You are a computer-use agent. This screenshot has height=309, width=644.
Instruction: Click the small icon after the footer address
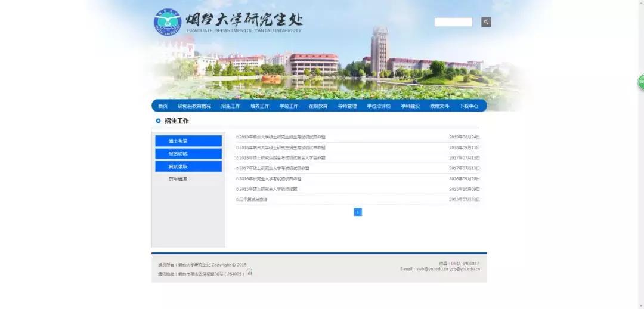[x=250, y=272]
